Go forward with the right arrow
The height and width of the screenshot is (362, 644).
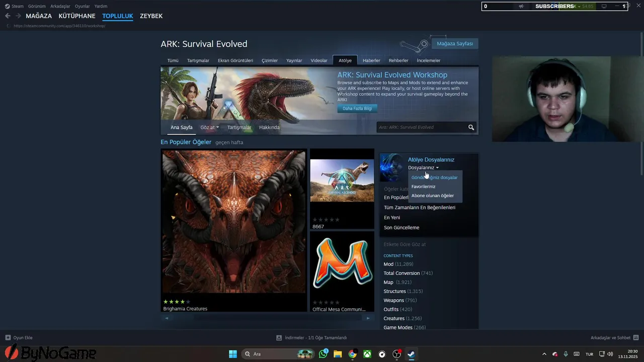click(x=18, y=16)
